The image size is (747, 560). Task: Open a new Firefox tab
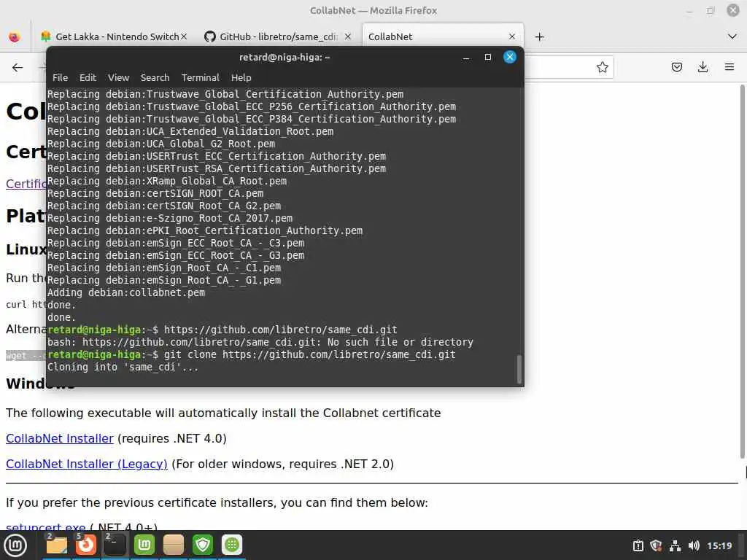539,36
